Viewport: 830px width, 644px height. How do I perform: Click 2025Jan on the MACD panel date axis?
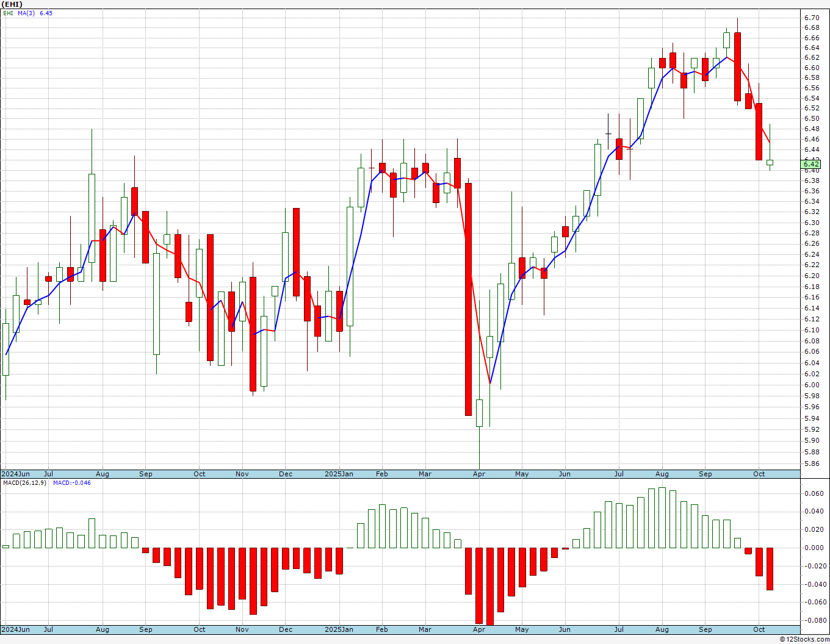click(339, 629)
